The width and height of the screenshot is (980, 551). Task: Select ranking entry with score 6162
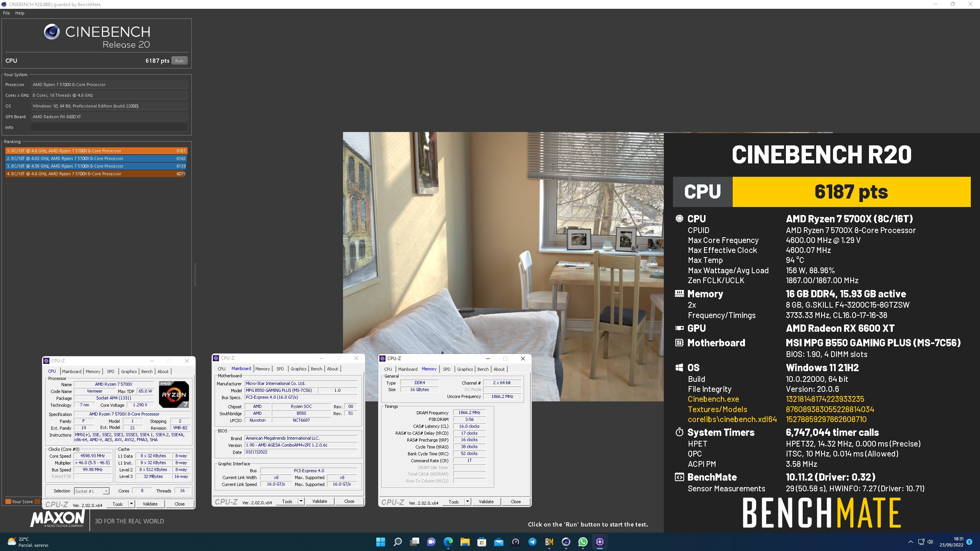pyautogui.click(x=96, y=158)
